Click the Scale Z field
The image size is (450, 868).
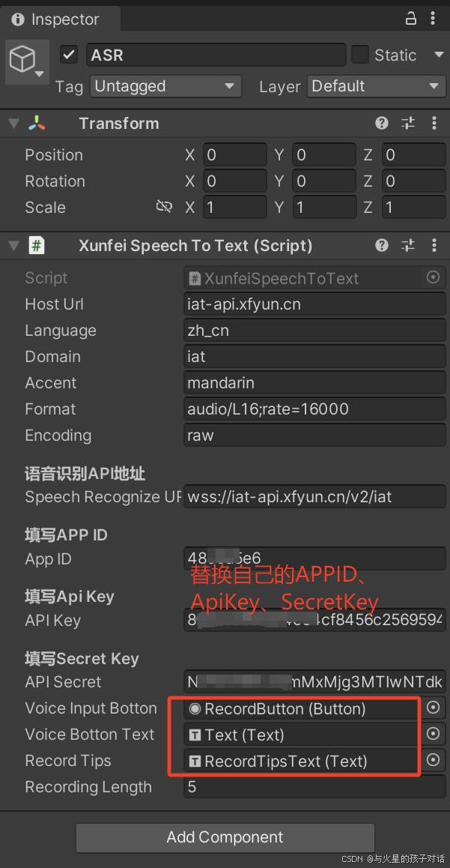coord(414,207)
